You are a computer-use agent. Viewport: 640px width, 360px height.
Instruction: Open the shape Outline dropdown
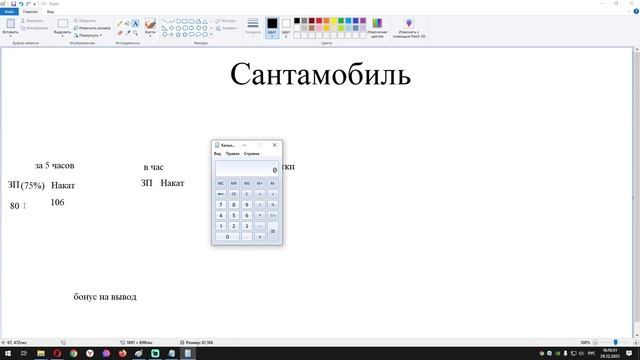pos(226,20)
